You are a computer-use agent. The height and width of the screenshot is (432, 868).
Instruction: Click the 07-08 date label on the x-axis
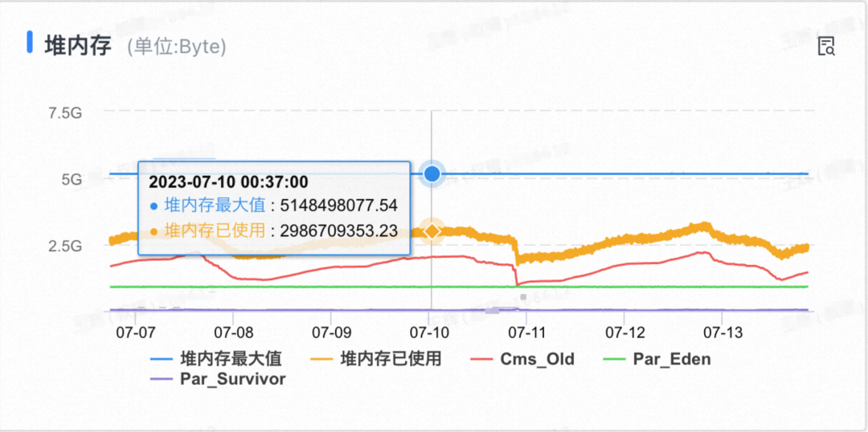click(233, 331)
